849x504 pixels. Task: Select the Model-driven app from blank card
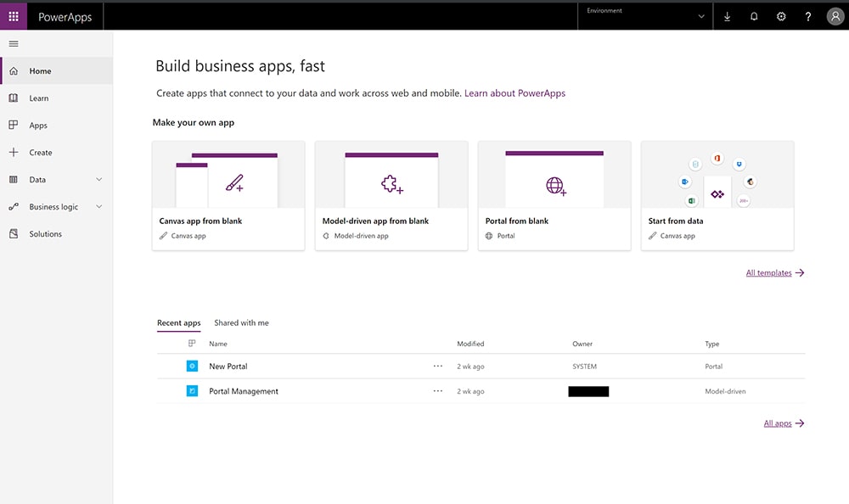coord(391,196)
